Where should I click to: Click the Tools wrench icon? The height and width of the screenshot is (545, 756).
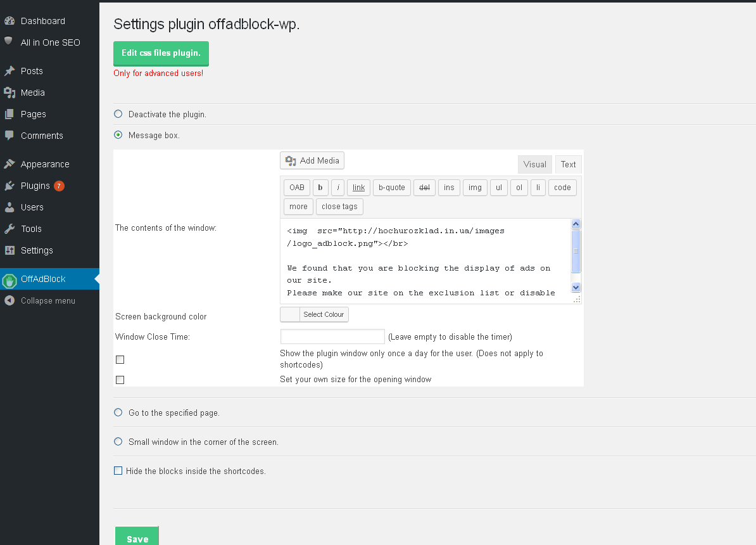9,229
